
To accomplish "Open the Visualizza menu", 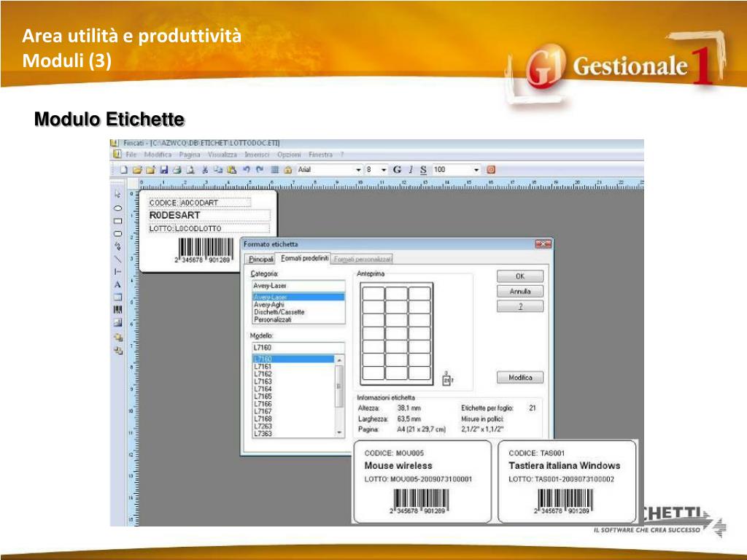I will pos(222,155).
